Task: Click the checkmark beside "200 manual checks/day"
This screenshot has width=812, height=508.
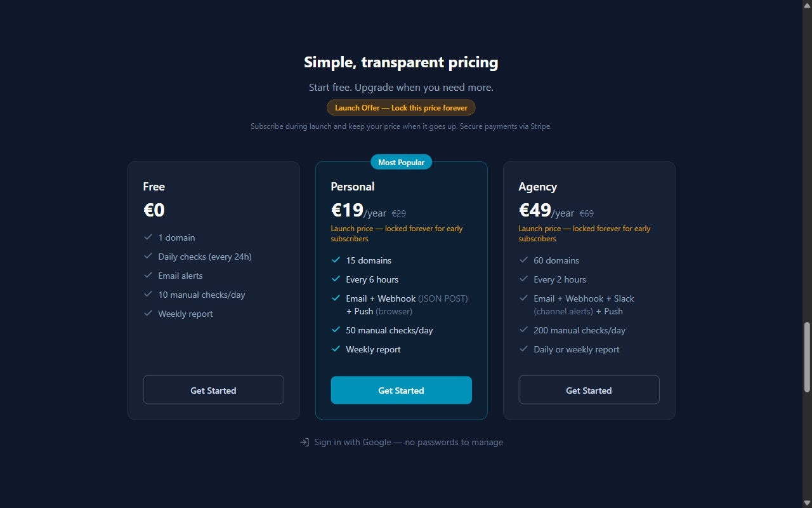Action: (523, 330)
